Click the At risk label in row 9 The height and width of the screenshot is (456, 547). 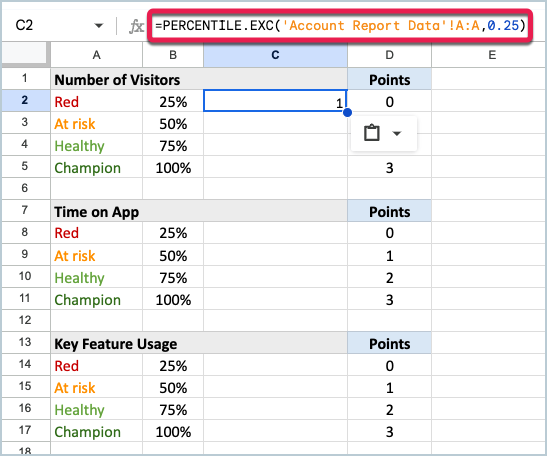click(75, 256)
